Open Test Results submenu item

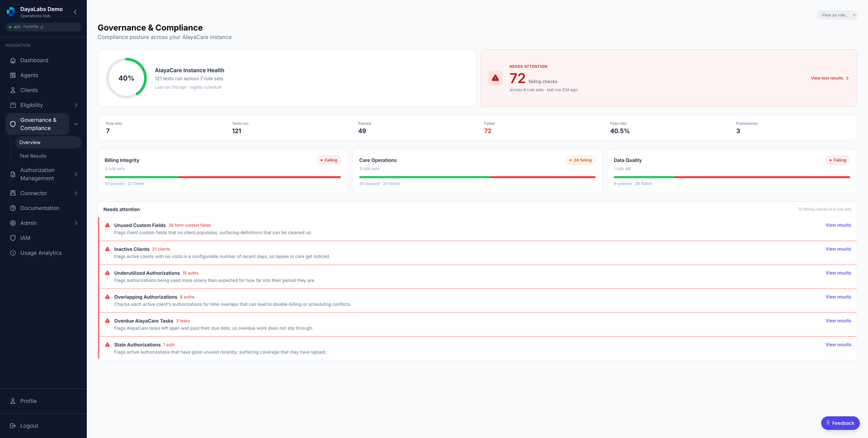click(48, 156)
